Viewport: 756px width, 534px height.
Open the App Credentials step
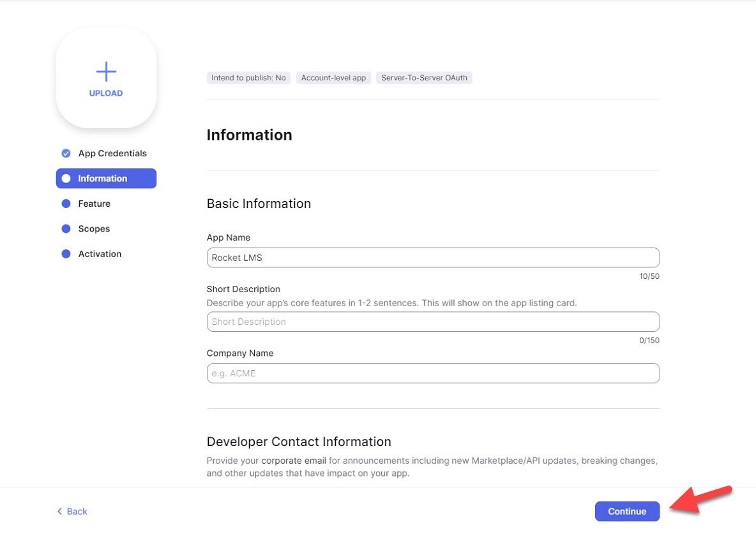(112, 153)
